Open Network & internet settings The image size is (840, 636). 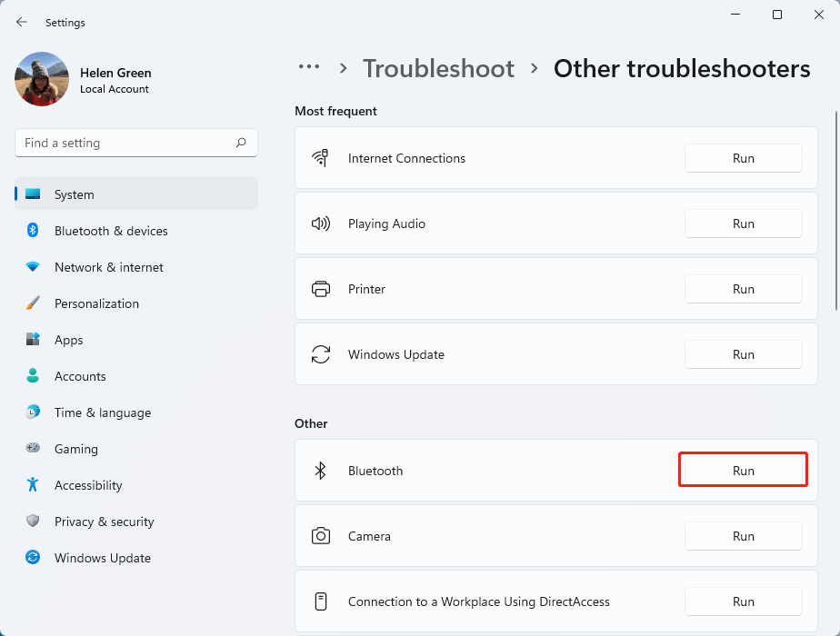(136, 266)
